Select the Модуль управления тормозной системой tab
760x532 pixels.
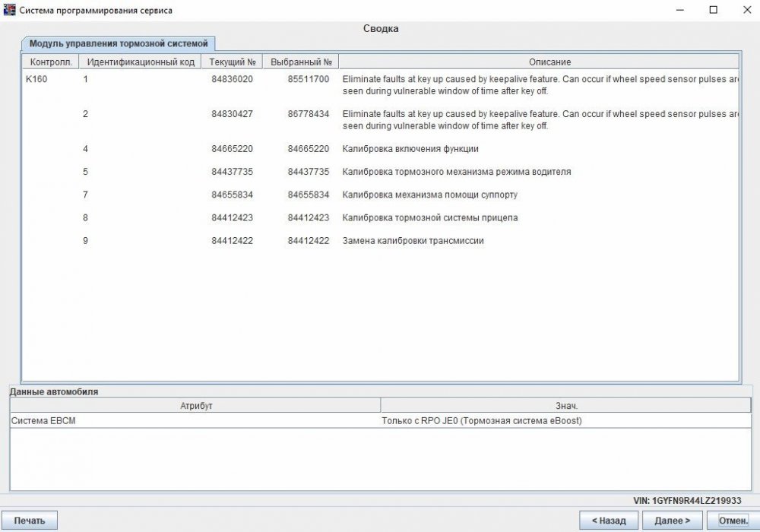118,43
